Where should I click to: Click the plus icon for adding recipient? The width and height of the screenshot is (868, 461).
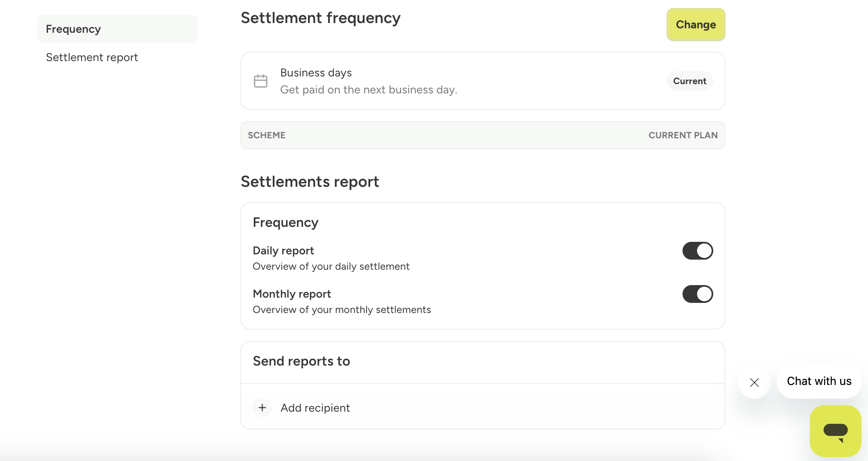click(262, 408)
